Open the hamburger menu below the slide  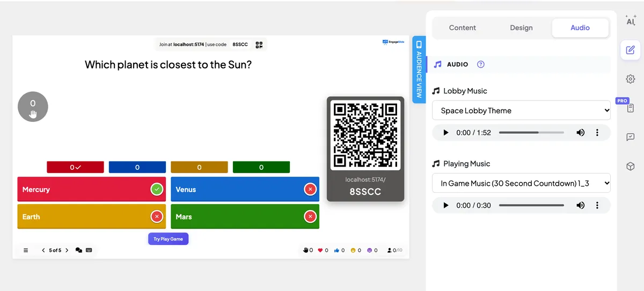26,250
